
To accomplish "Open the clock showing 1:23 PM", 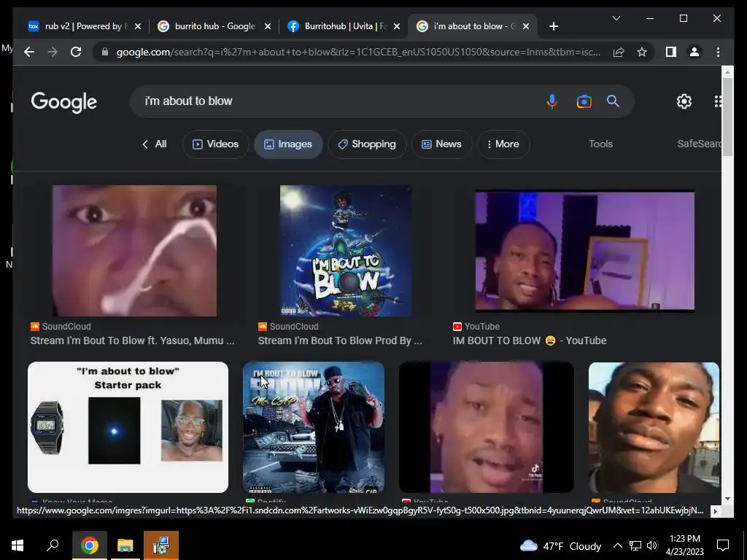I will [x=684, y=545].
